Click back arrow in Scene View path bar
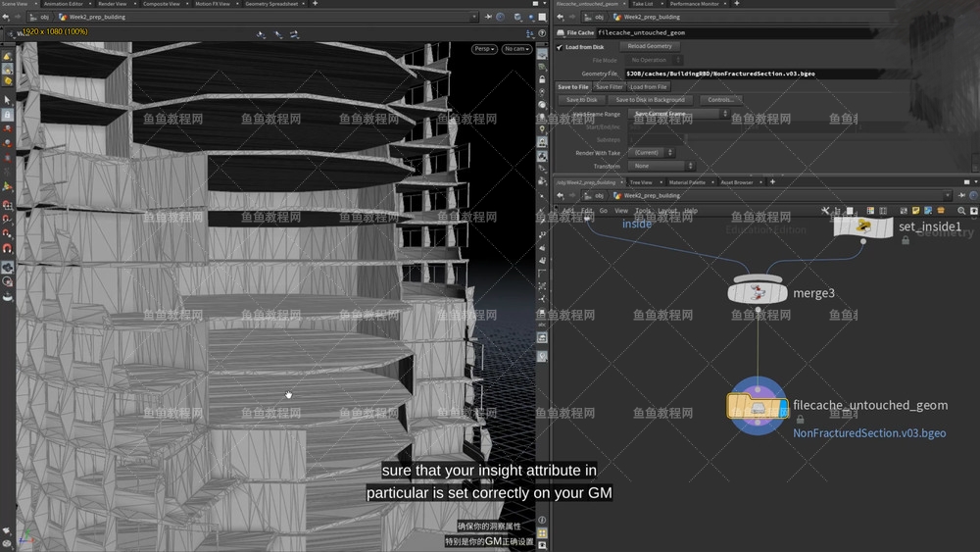 [6, 17]
